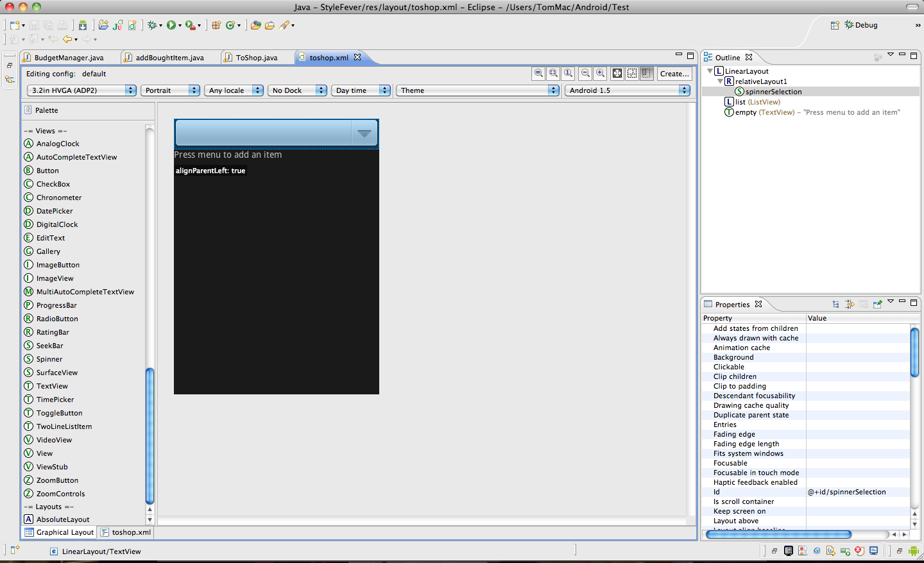Select the Outline view tab
Image resolution: width=924 pixels, height=563 pixels.
point(728,58)
